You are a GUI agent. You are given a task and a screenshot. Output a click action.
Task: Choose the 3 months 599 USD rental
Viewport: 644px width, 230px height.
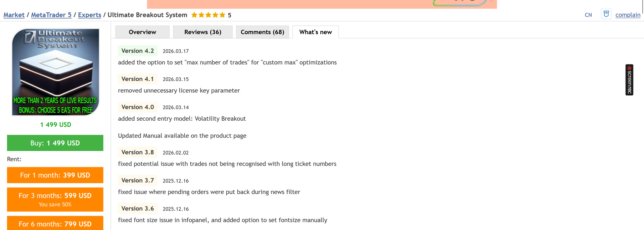[x=55, y=199]
